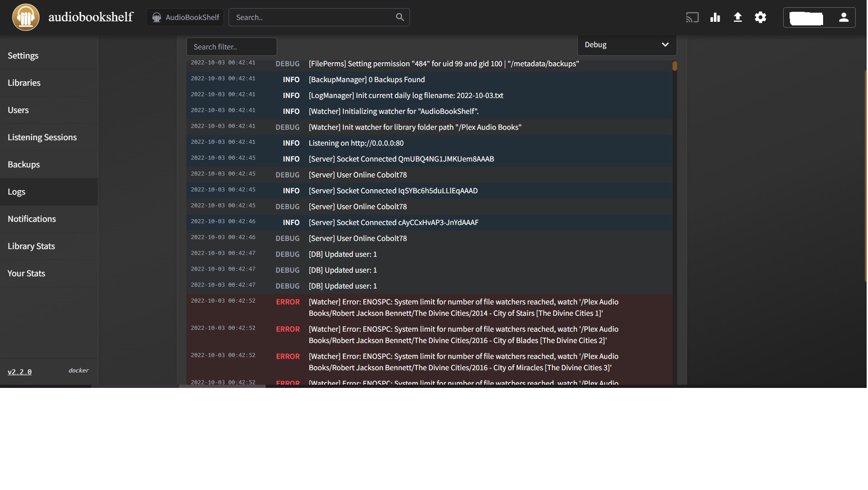Go to Libraries in the sidebar
868x490 pixels.
tap(49, 83)
